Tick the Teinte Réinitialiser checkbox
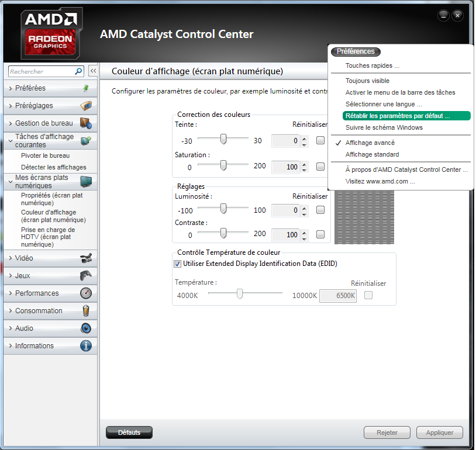Screen dimensions: 476x450 pyautogui.click(x=320, y=140)
